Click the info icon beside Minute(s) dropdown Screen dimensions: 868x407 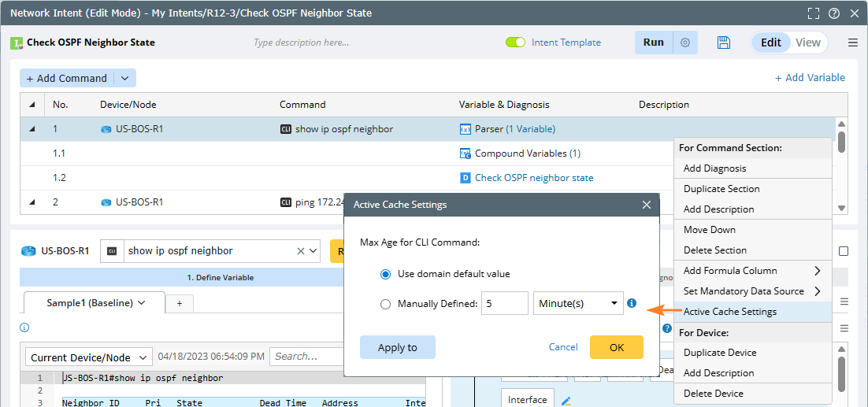pos(632,303)
